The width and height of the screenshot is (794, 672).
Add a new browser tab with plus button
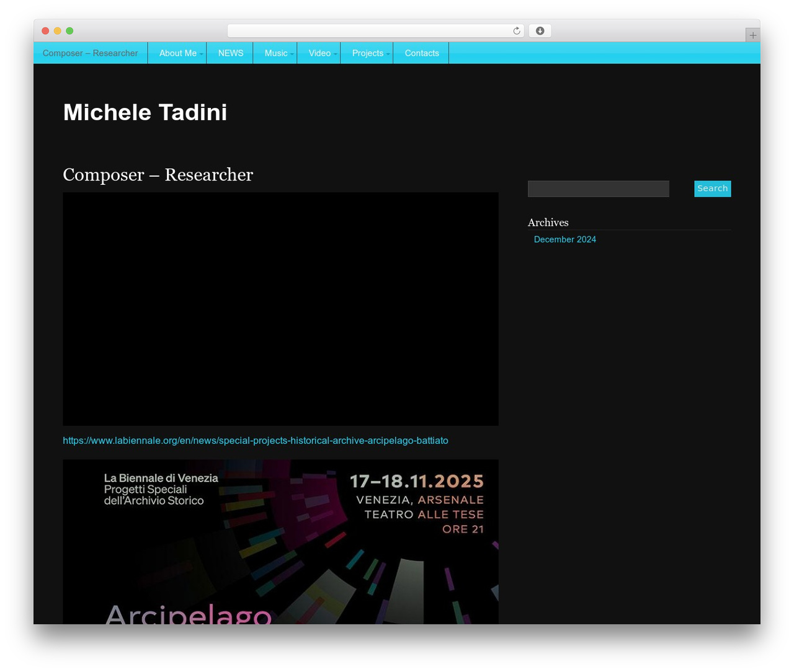(x=752, y=35)
